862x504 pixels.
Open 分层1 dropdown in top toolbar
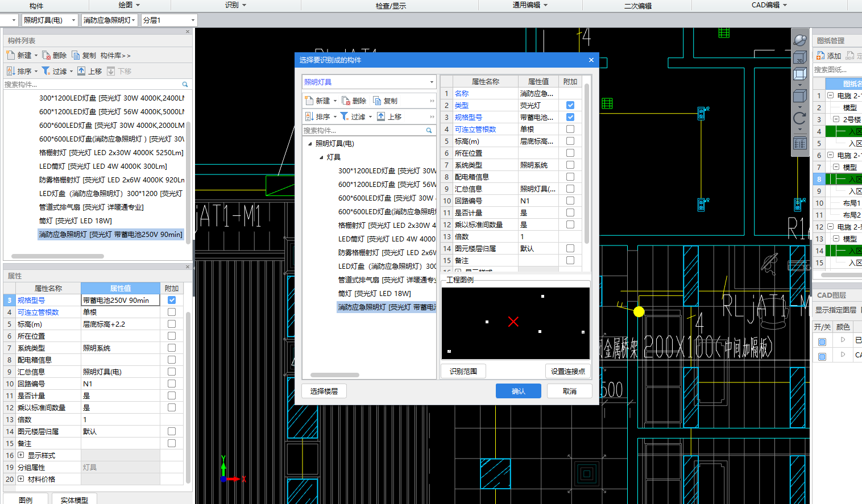pyautogui.click(x=193, y=20)
